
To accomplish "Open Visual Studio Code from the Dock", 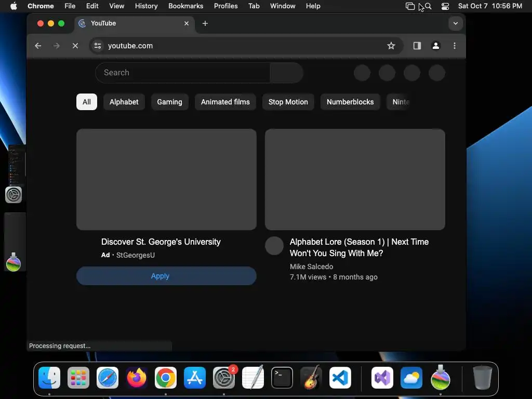I will pyautogui.click(x=340, y=378).
